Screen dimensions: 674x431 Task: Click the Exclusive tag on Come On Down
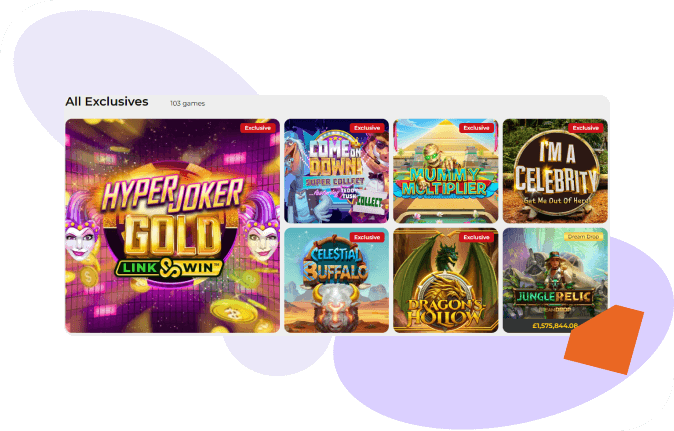pos(367,128)
